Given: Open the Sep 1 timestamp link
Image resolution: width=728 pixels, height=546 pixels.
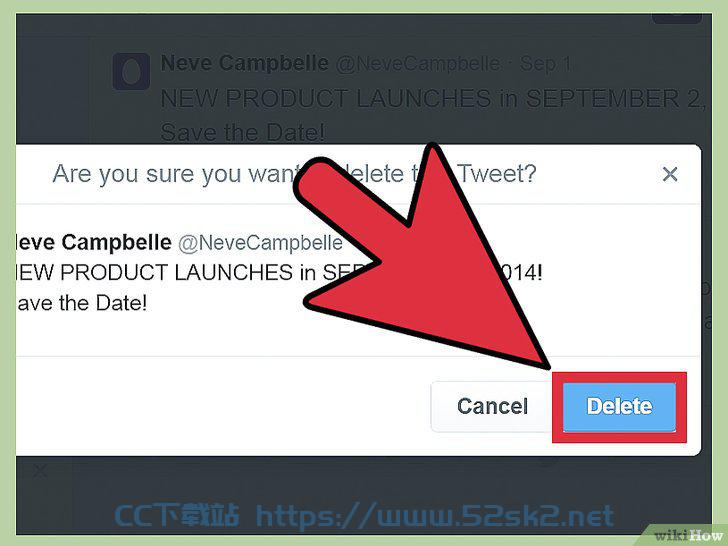Looking at the screenshot, I should [x=546, y=64].
